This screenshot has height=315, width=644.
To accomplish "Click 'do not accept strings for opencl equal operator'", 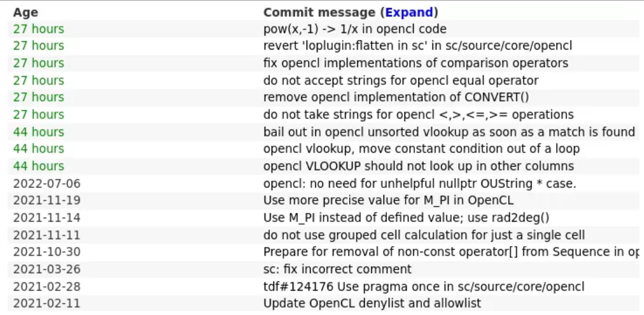I will point(400,80).
